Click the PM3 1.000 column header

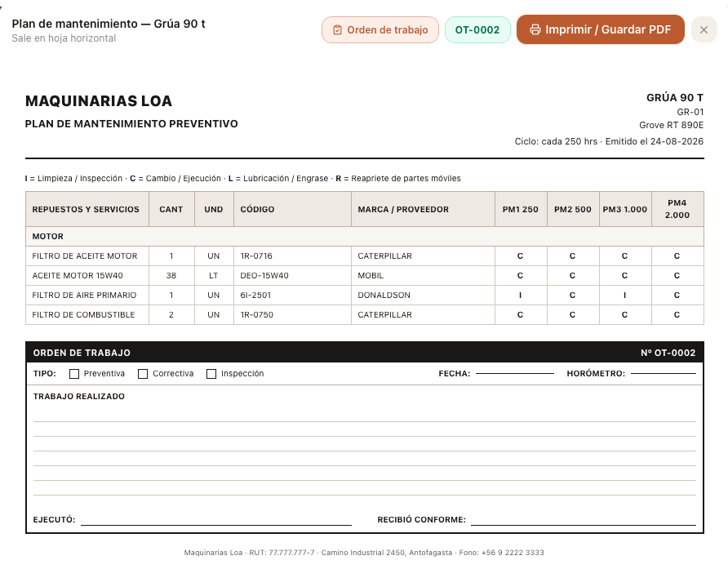[625, 209]
